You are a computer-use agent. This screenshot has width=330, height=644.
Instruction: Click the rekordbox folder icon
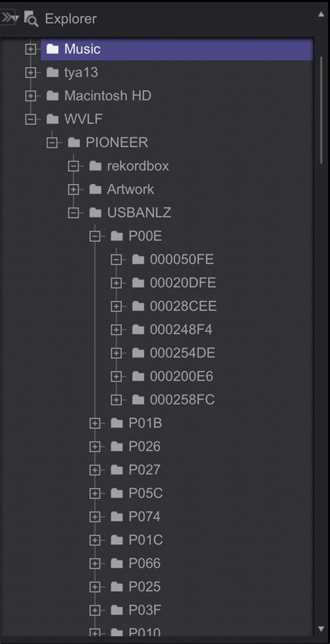tap(95, 166)
